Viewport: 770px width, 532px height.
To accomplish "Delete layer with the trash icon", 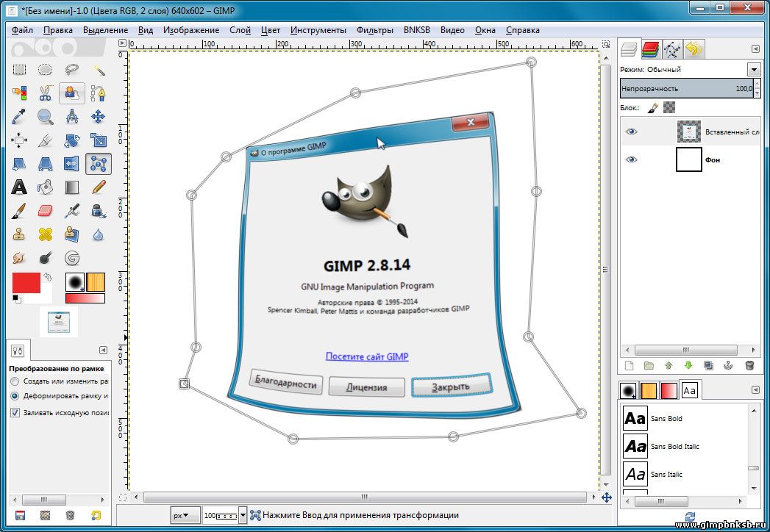I will pos(749,365).
